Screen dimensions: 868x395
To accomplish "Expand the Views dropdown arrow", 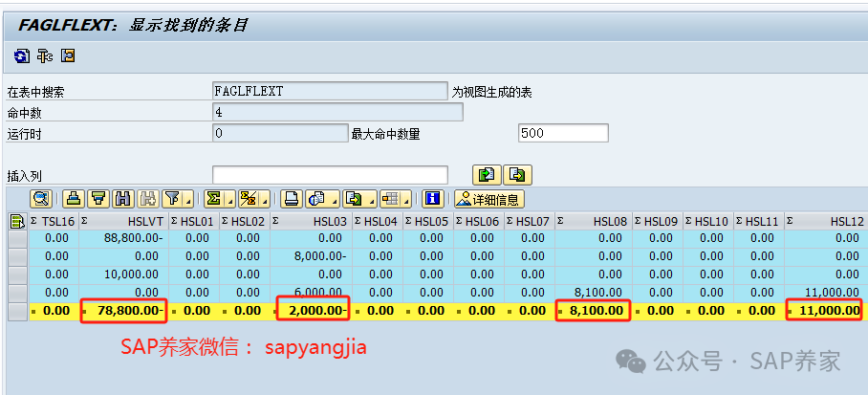I will tap(334, 198).
